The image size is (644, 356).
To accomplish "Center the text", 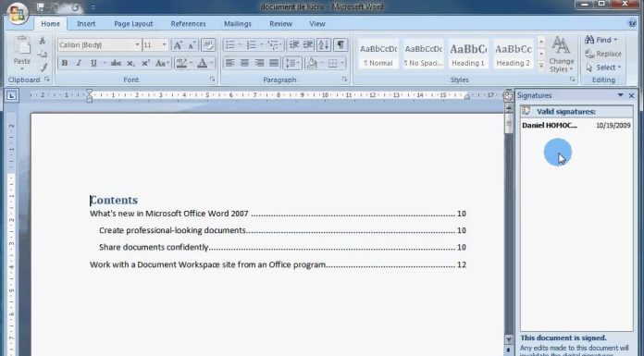I will [245, 63].
